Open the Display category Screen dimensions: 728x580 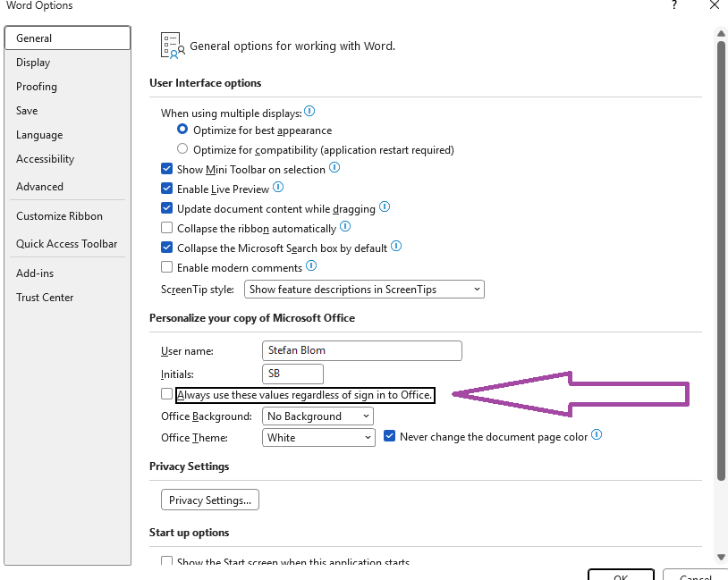click(68, 63)
